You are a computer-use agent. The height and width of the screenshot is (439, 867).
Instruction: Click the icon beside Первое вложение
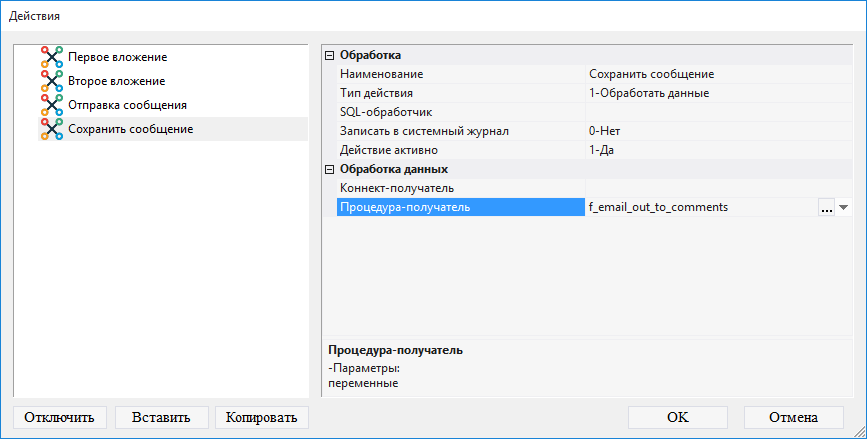pyautogui.click(x=52, y=57)
